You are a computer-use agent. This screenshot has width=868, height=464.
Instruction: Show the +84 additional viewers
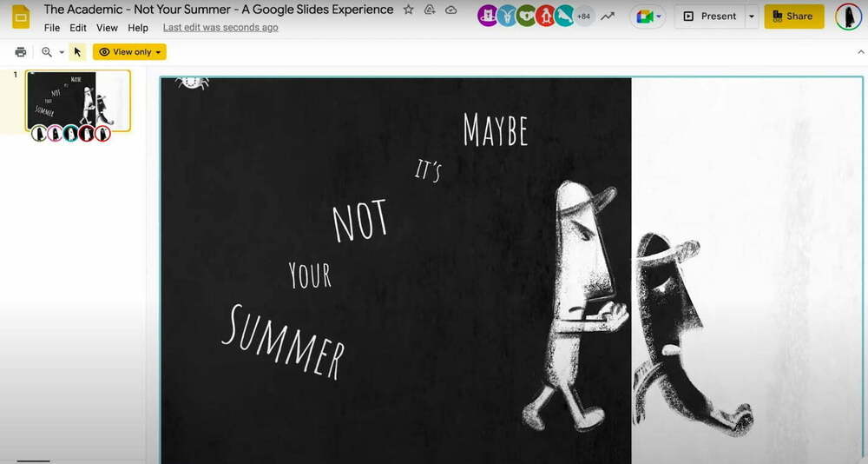[584, 17]
